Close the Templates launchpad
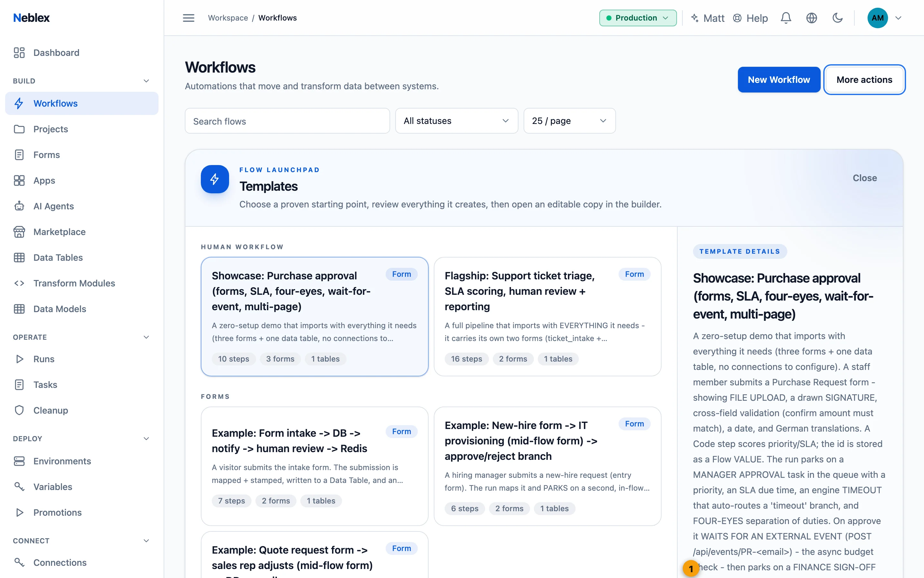The image size is (924, 578). click(x=864, y=178)
